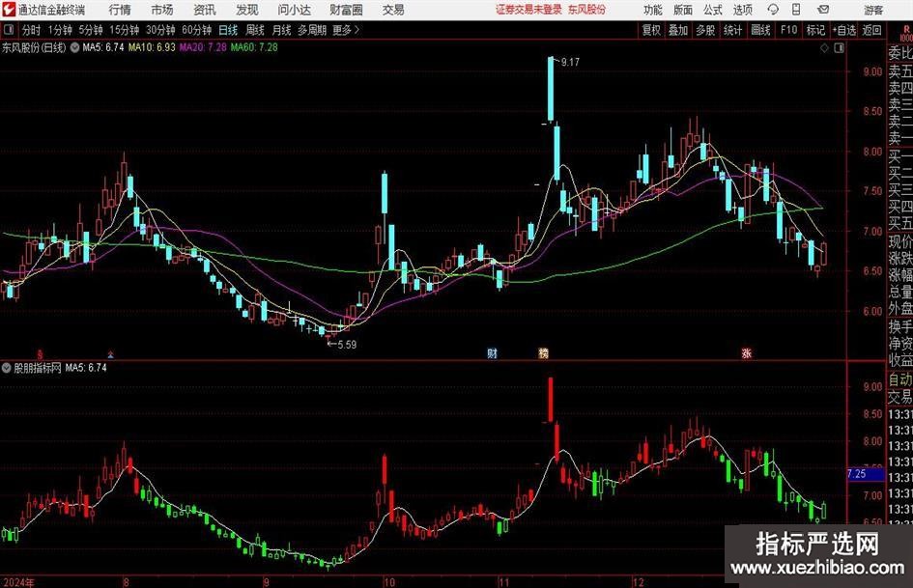Switch to the 15分钟 period
The image size is (913, 588).
125,30
